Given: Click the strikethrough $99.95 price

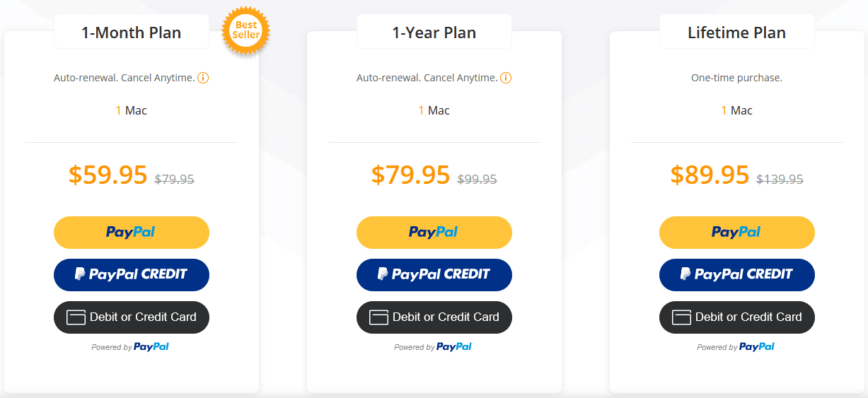Looking at the screenshot, I should (x=478, y=180).
